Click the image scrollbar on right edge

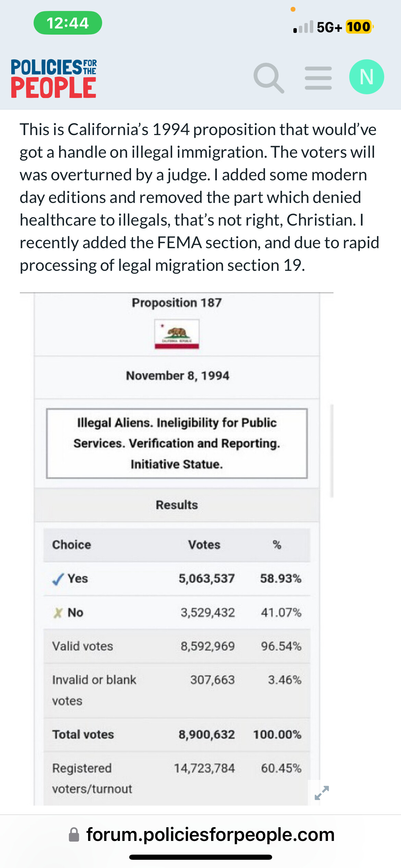click(332, 451)
